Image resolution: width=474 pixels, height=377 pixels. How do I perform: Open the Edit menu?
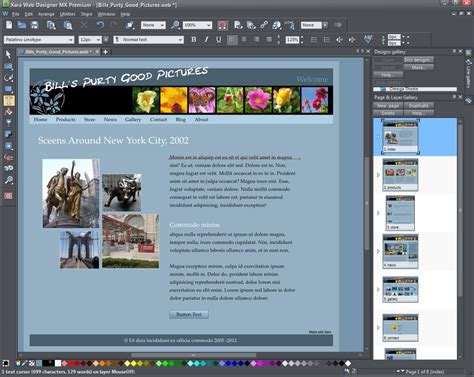click(29, 14)
